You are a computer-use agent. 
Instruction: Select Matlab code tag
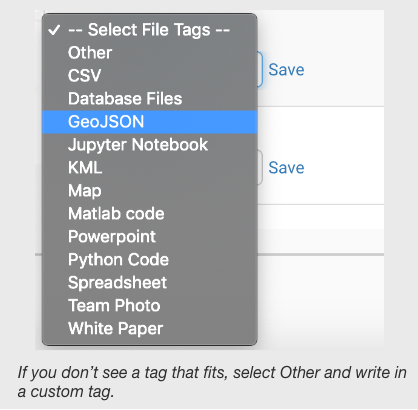tap(149, 214)
